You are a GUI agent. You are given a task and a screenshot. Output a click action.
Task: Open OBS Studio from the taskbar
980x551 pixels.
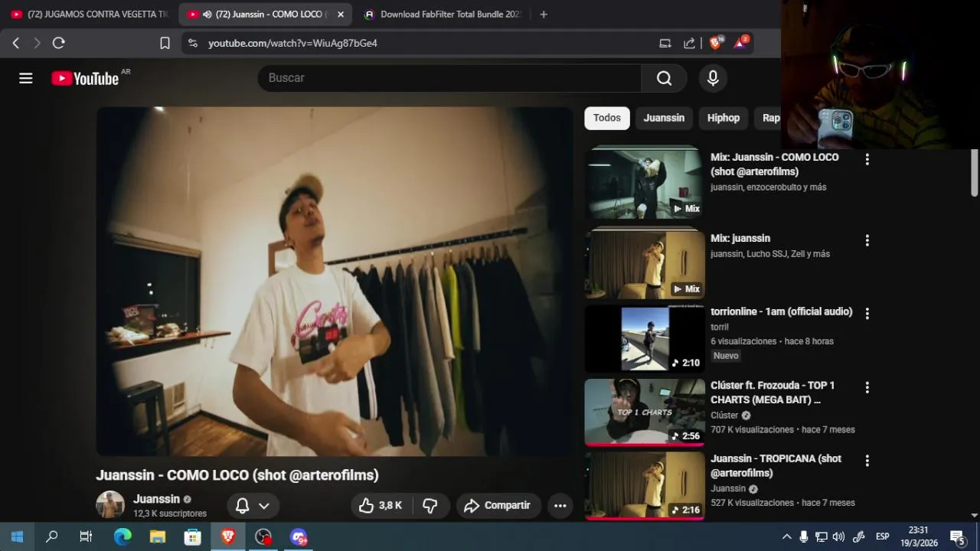[x=263, y=537]
